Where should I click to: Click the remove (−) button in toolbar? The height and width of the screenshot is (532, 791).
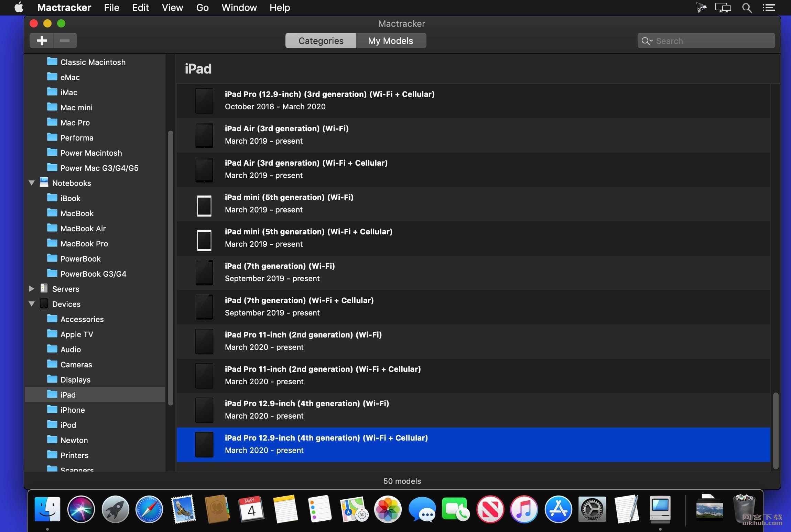65,41
